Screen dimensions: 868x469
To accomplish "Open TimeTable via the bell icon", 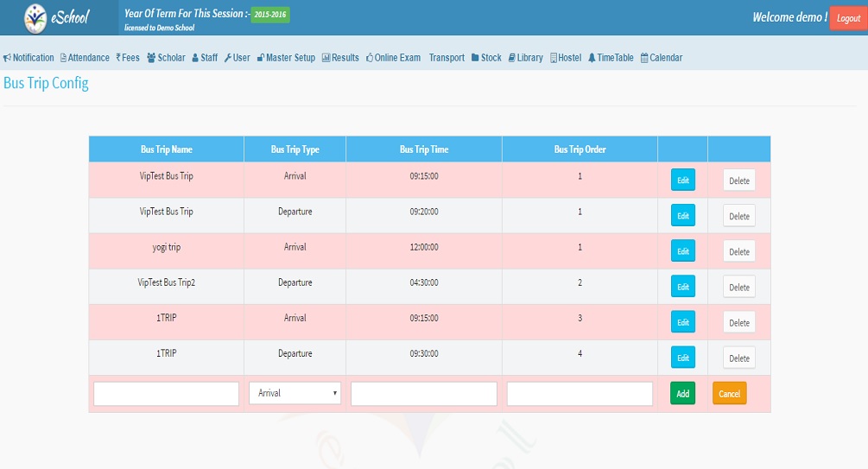I will [x=592, y=58].
